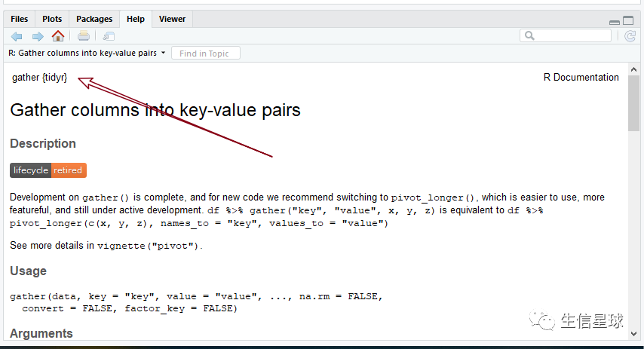Click the Arguments section heading

click(41, 333)
